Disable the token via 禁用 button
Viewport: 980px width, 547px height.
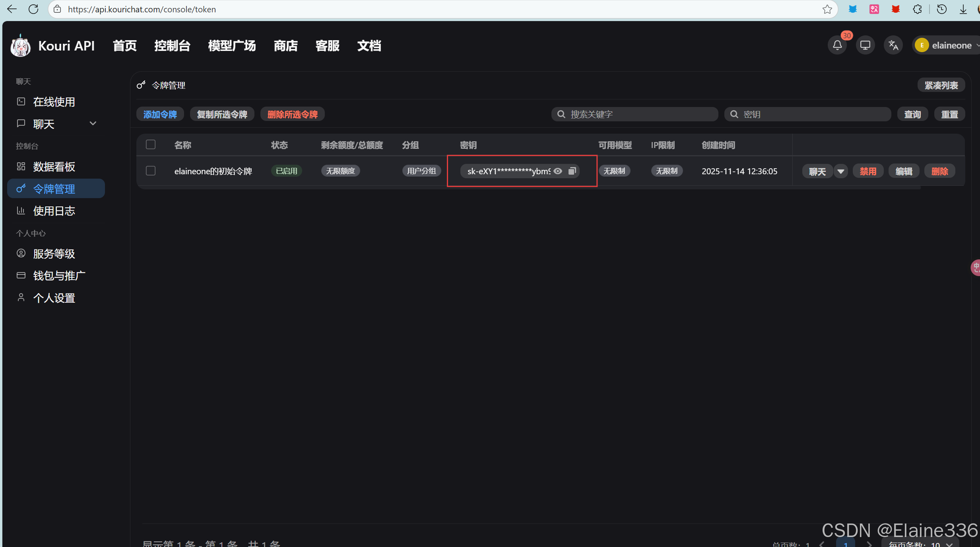tap(868, 171)
